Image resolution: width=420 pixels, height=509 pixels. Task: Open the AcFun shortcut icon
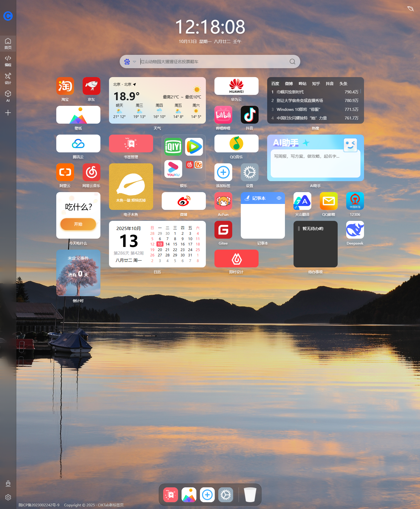tap(223, 201)
